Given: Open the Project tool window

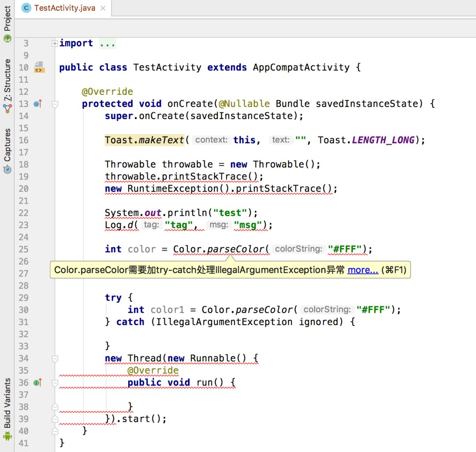Looking at the screenshot, I should tap(7, 15).
